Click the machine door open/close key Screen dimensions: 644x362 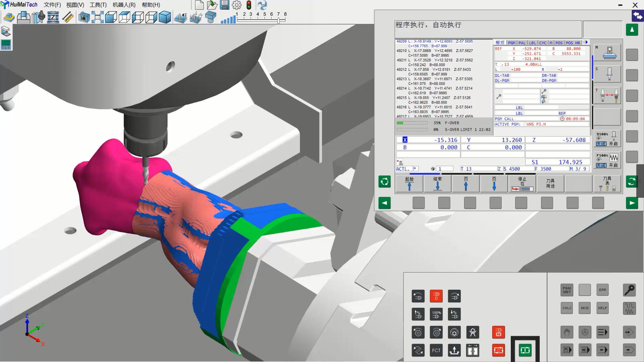pyautogui.click(x=472, y=350)
